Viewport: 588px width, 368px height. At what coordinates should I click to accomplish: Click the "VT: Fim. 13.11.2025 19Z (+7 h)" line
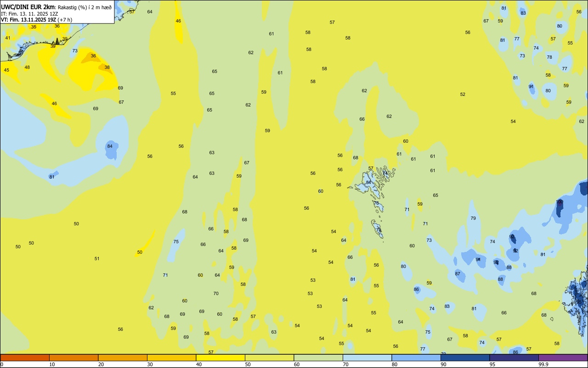click(36, 20)
